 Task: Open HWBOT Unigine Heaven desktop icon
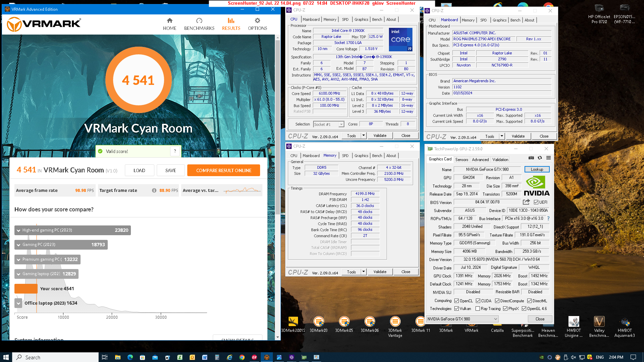(574, 327)
